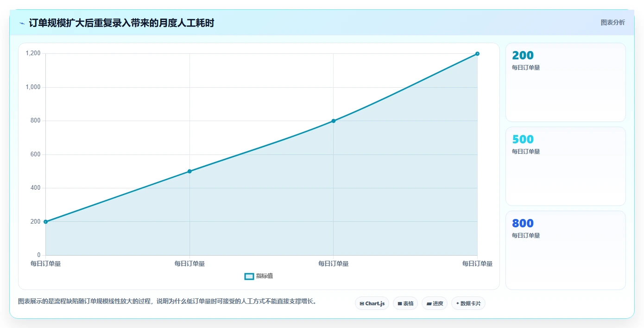
Task: Click the data point at value 500
Action: tap(189, 171)
